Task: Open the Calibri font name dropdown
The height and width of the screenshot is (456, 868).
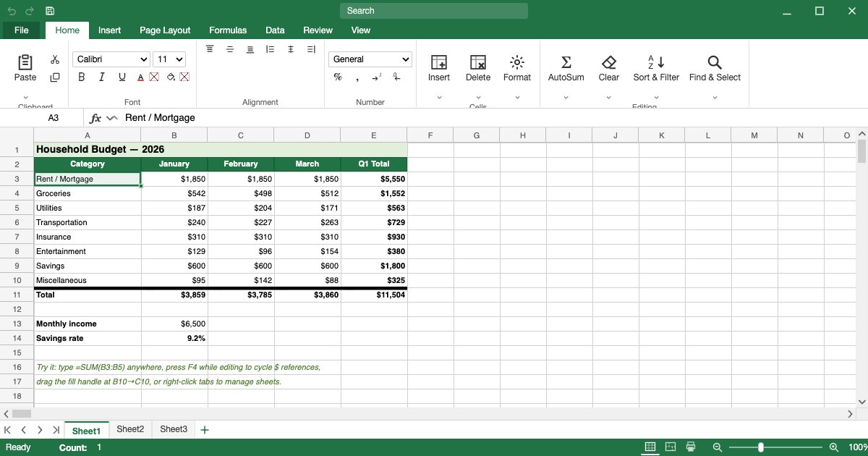Action: [111, 59]
